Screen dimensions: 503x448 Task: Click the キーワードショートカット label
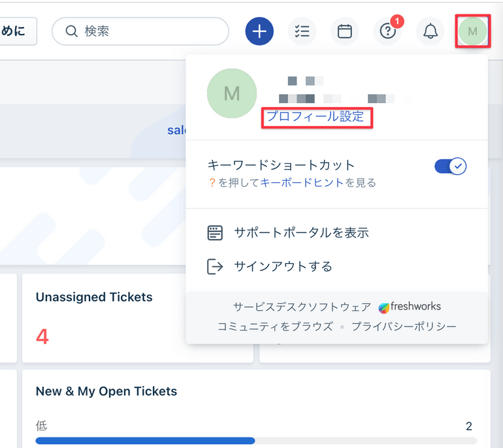[281, 165]
